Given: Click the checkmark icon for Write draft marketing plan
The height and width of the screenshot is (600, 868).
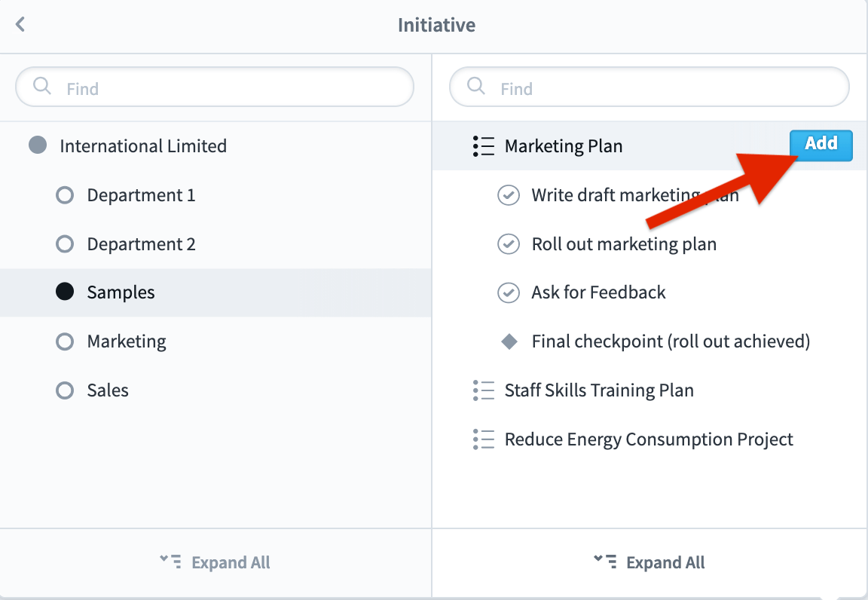Looking at the screenshot, I should click(x=508, y=195).
